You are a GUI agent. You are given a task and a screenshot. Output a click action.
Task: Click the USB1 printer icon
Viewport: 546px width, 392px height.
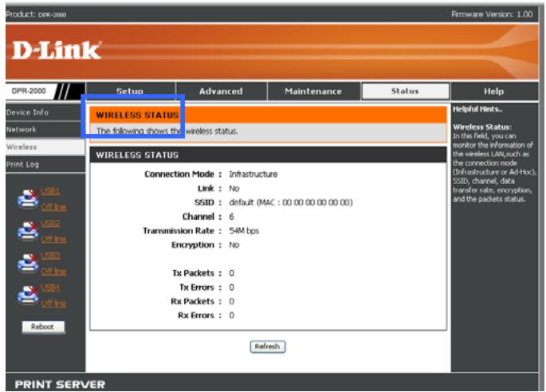[28, 198]
